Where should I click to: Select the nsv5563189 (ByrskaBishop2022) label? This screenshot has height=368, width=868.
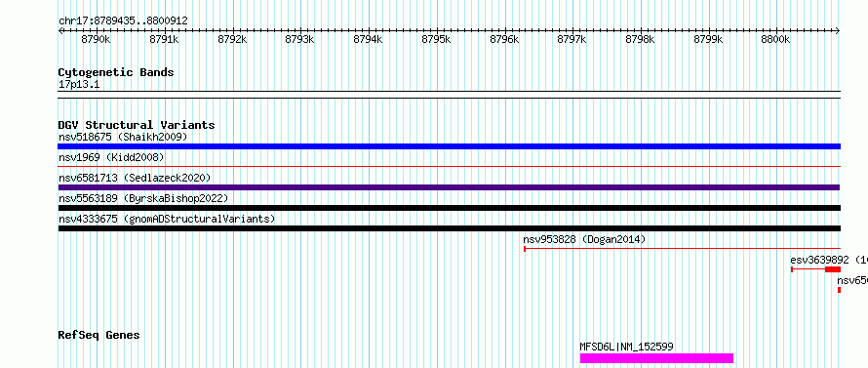(143, 198)
